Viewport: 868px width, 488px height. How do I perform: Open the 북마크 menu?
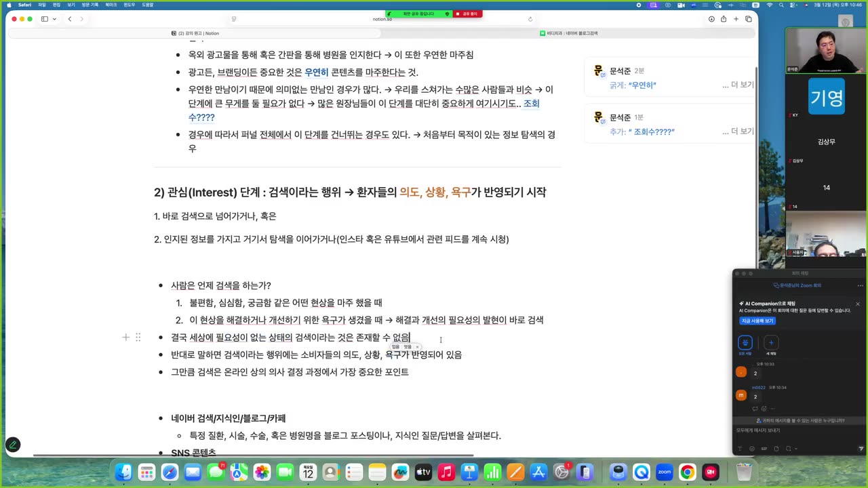click(111, 5)
